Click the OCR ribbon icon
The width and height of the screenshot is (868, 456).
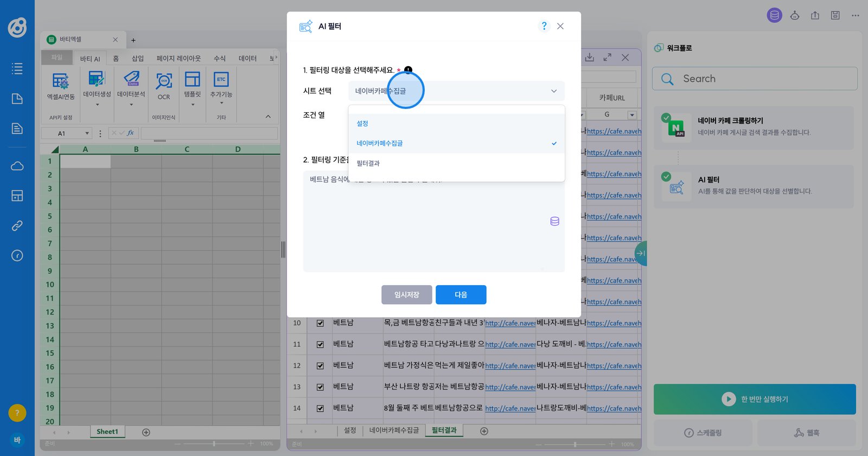(164, 86)
